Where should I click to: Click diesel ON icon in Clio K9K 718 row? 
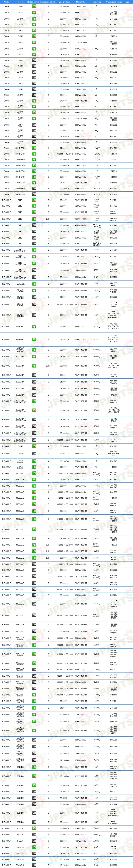pos(34,244)
